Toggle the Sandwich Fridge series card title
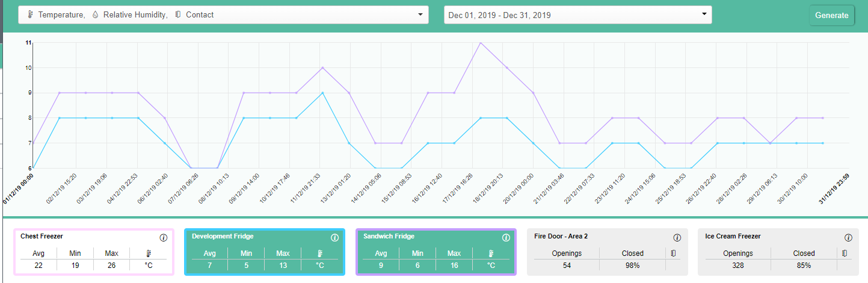 click(x=389, y=237)
